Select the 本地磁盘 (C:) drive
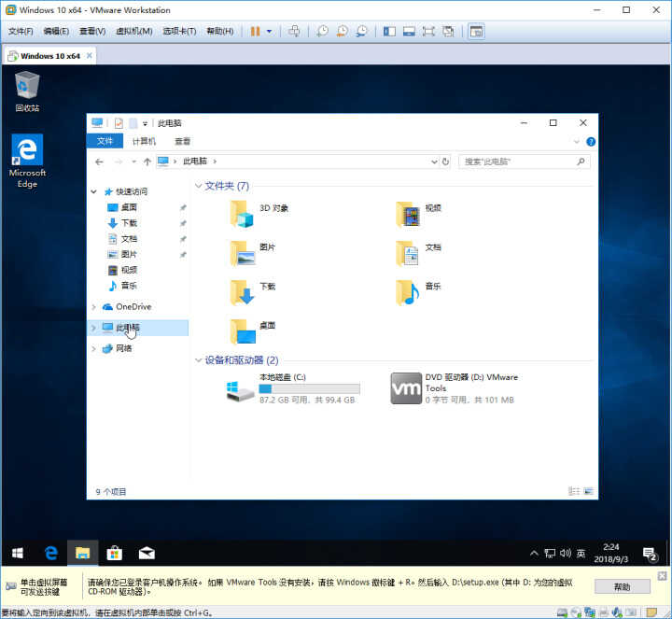Image resolution: width=672 pixels, height=619 pixels. click(x=293, y=388)
